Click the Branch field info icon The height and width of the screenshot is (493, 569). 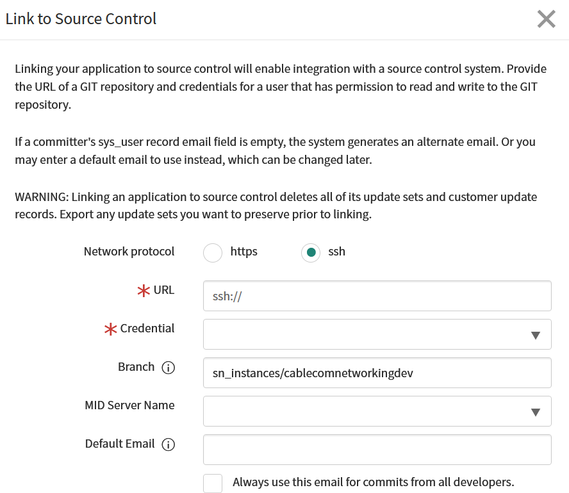(168, 367)
